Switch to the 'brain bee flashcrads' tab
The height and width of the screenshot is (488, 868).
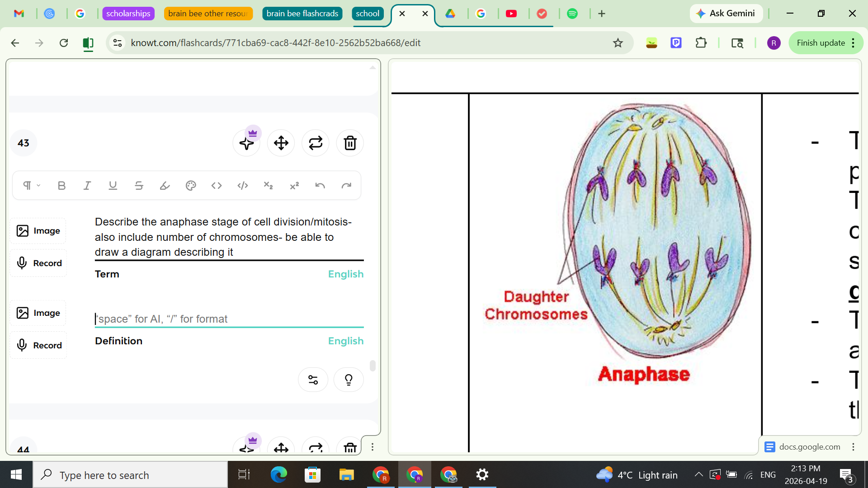[302, 14]
